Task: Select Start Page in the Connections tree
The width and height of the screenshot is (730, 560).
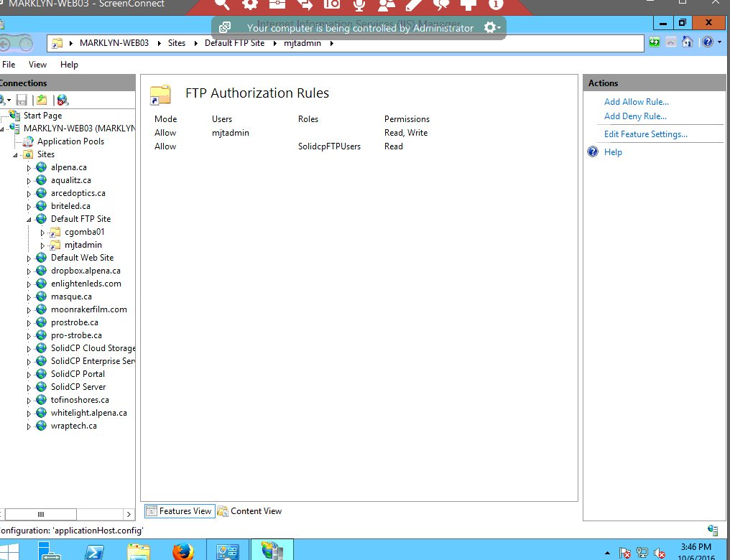Action: pos(42,116)
